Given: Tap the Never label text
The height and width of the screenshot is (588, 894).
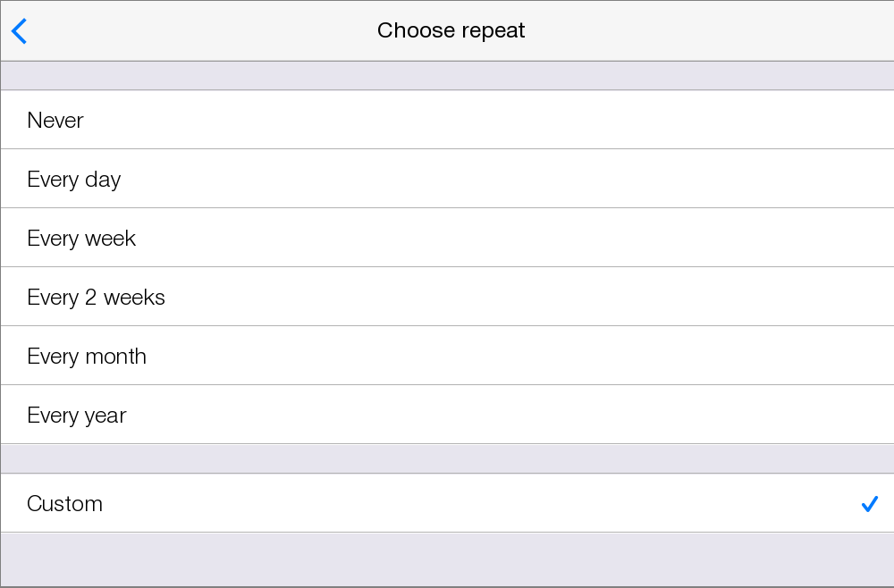Looking at the screenshot, I should [55, 121].
